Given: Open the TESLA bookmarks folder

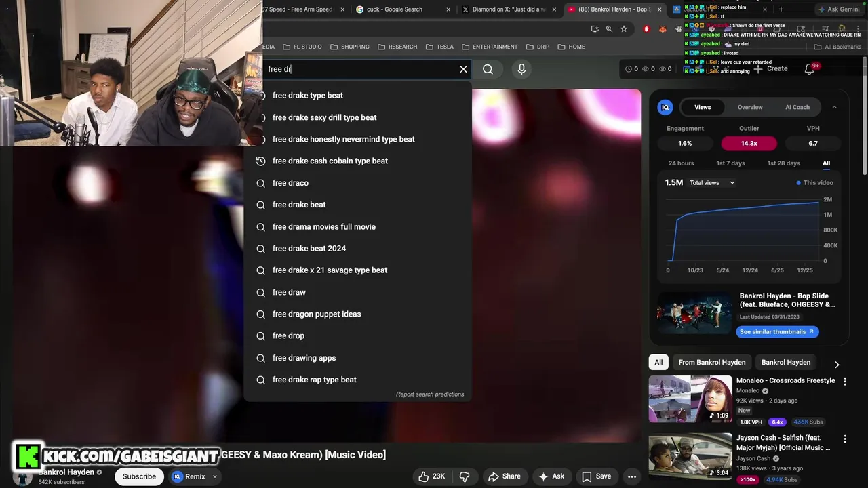Looking at the screenshot, I should click(439, 47).
